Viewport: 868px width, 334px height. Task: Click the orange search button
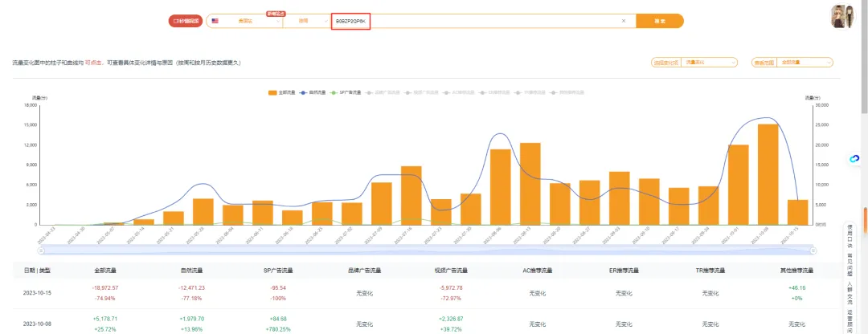click(660, 21)
